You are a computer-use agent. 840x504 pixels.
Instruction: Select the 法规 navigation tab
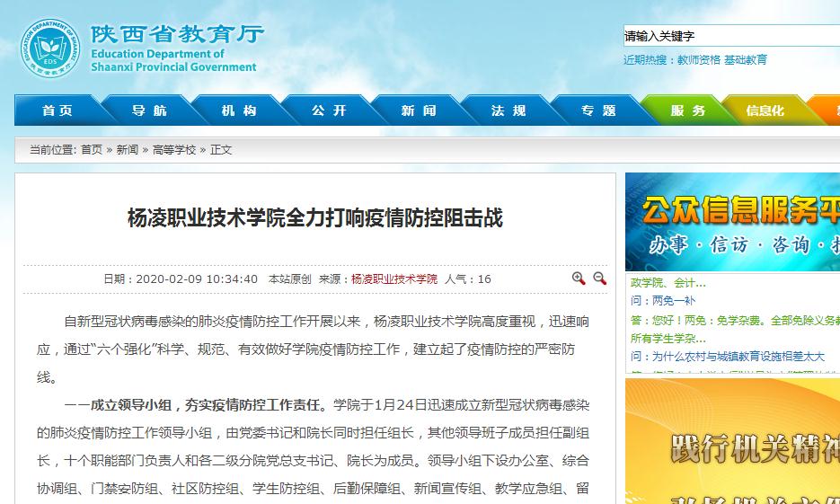[x=508, y=111]
